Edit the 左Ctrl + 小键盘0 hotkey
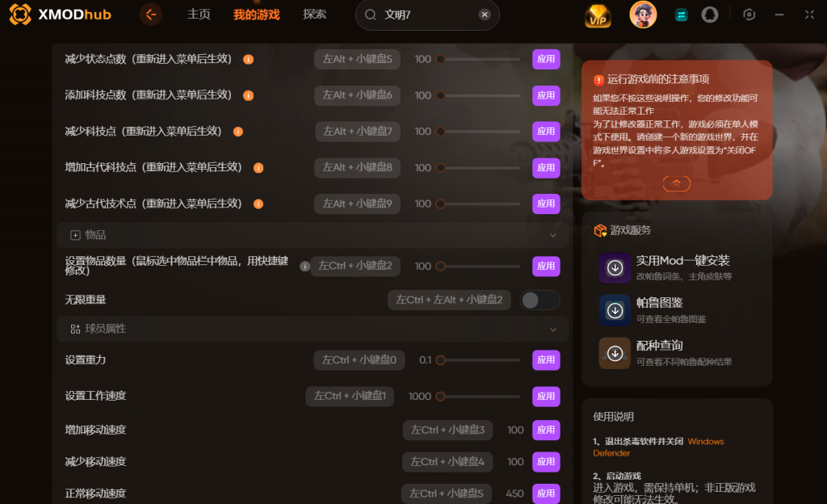Viewport: 827px width, 504px height. [x=359, y=360]
